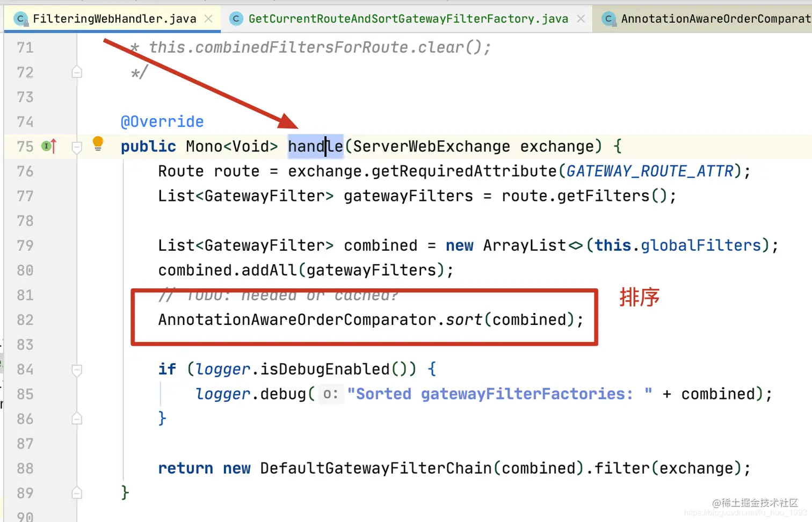This screenshot has height=522, width=812.
Task: Click ServerWebExchange parameter type on line 75
Action: coord(431,147)
